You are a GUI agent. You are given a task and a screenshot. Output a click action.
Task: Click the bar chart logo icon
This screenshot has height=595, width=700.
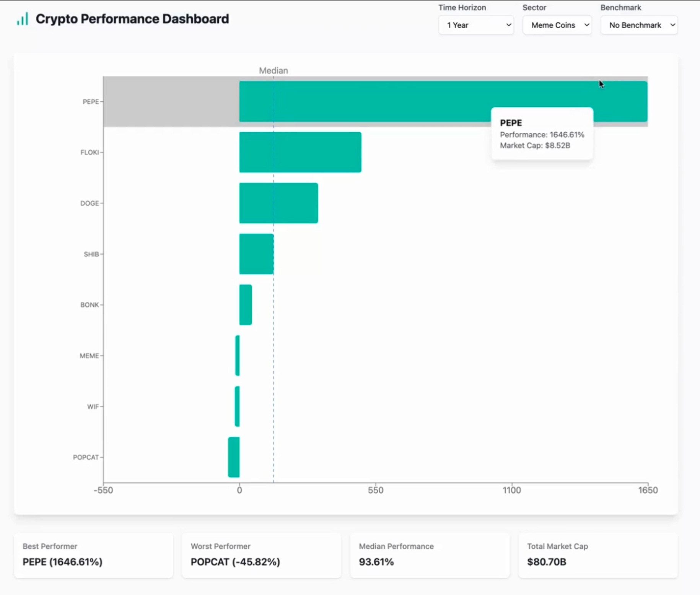23,19
